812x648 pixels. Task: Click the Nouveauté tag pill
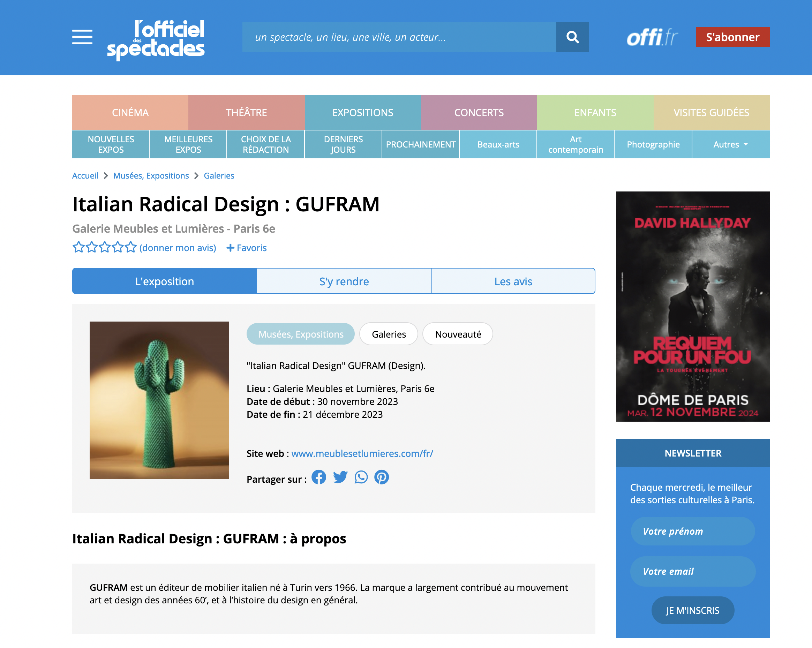tap(458, 334)
